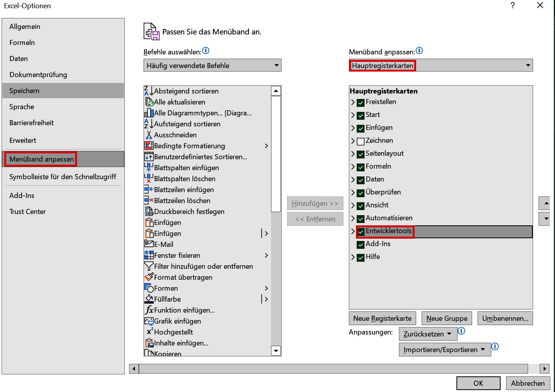Disable the Add-Ins checkbox
The width and height of the screenshot is (555, 392).
click(360, 245)
